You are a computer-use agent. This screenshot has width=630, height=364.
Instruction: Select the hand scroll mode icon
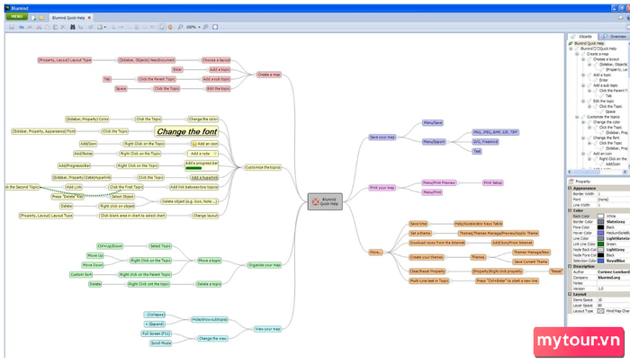pos(170,27)
